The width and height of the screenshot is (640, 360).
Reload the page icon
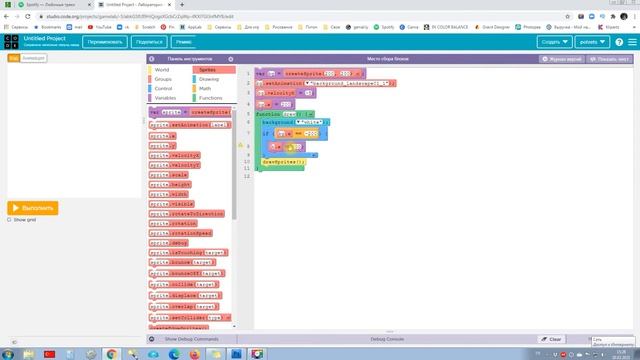tap(28, 16)
